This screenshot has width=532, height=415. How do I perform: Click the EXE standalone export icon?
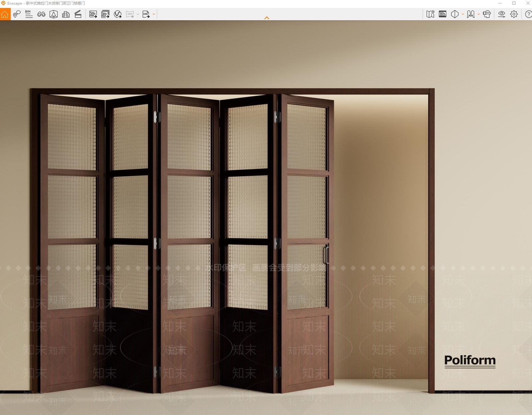coord(146,14)
